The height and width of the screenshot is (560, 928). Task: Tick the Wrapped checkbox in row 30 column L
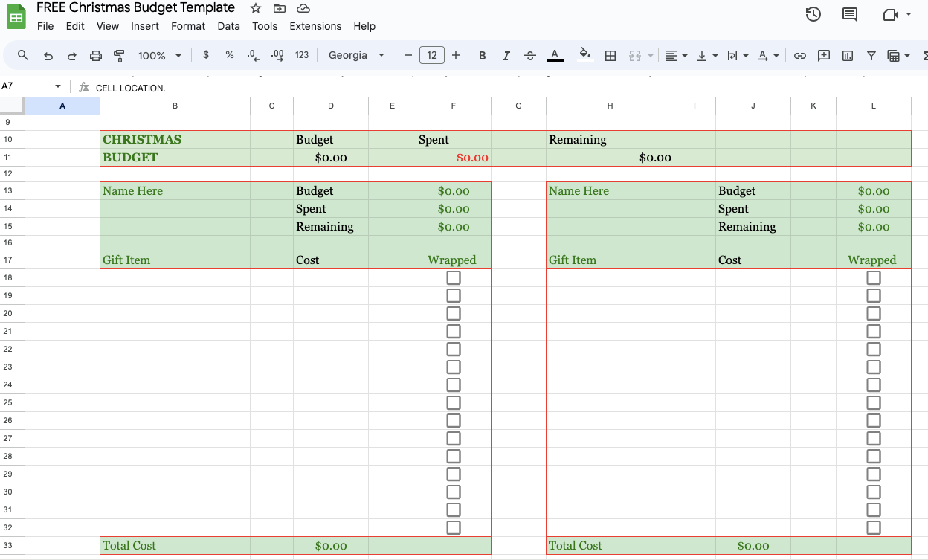[874, 492]
